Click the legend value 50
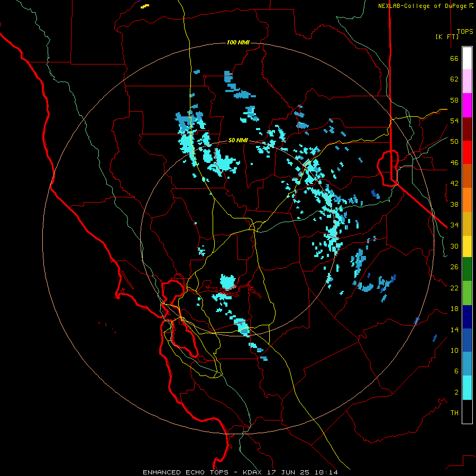Screen dimensions: 476x476 [454, 142]
